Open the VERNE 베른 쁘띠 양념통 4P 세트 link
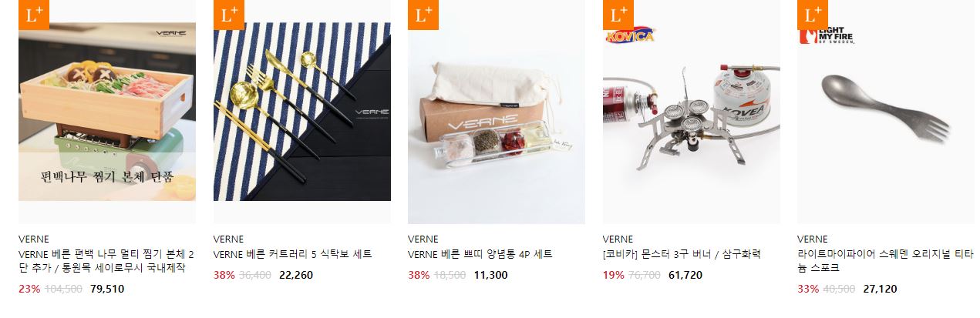980x318 pixels. tap(480, 254)
